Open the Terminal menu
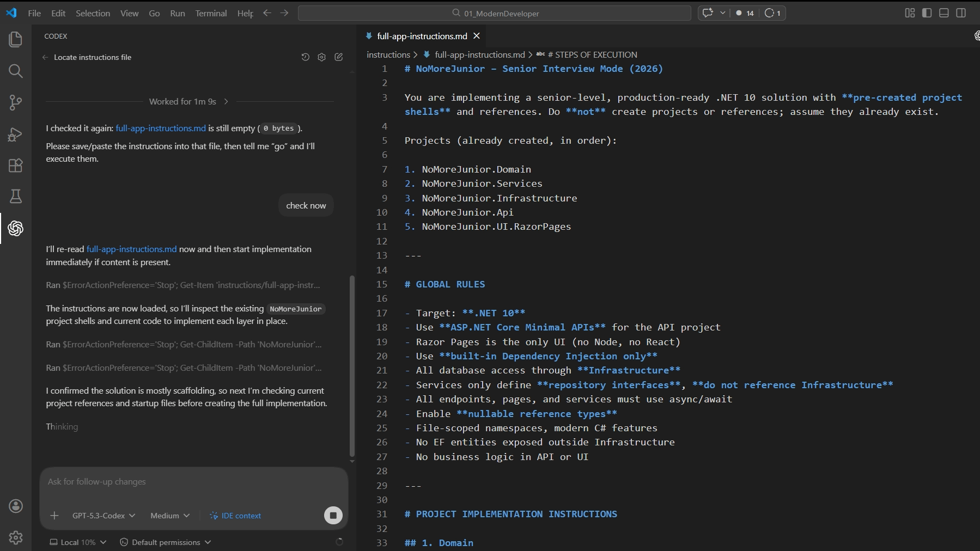This screenshot has height=551, width=980. (211, 13)
